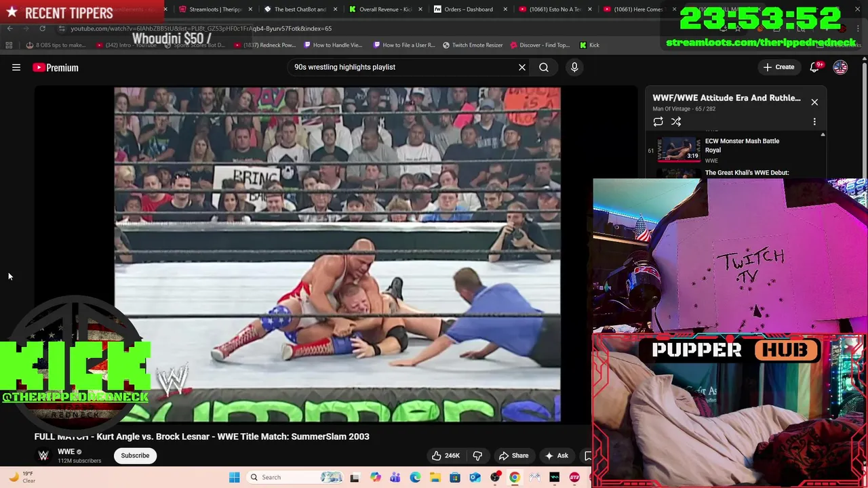Open the WWE channel name link
The width and height of the screenshot is (868, 488).
(x=66, y=451)
